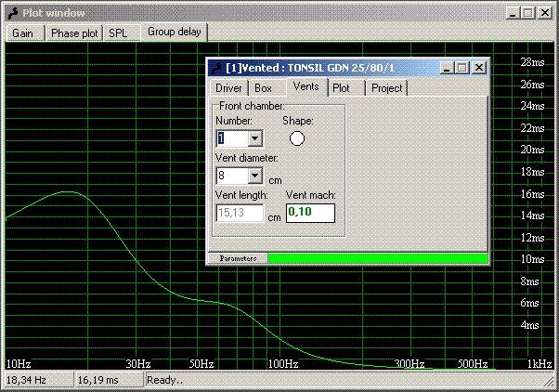Open the vent Number dropdown
Viewport: 559px width, 392px height.
[x=254, y=138]
